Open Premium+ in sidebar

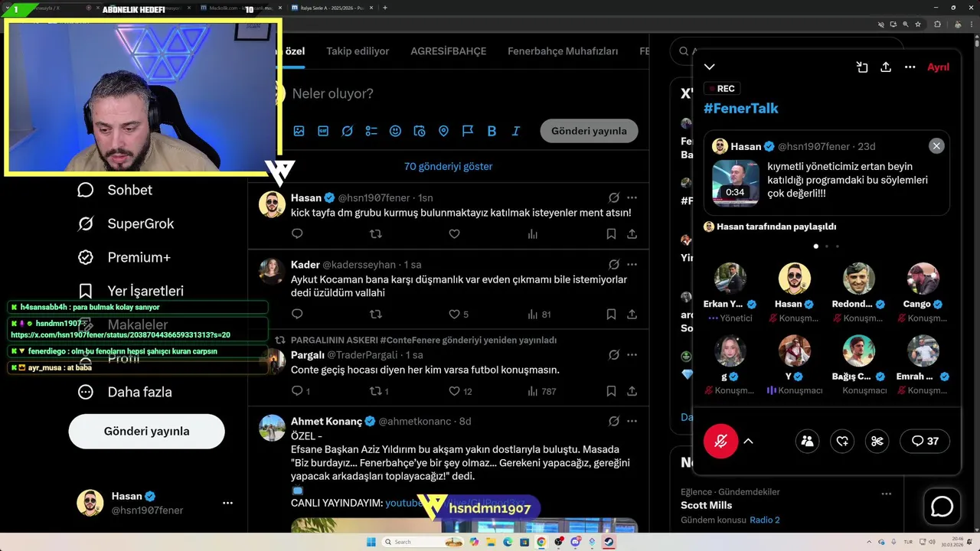[x=122, y=257]
